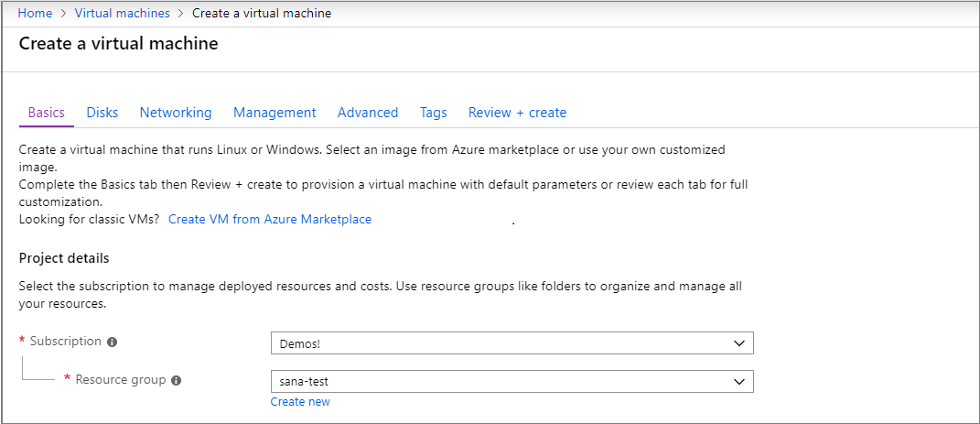Click Create new under Resource group

(x=300, y=402)
